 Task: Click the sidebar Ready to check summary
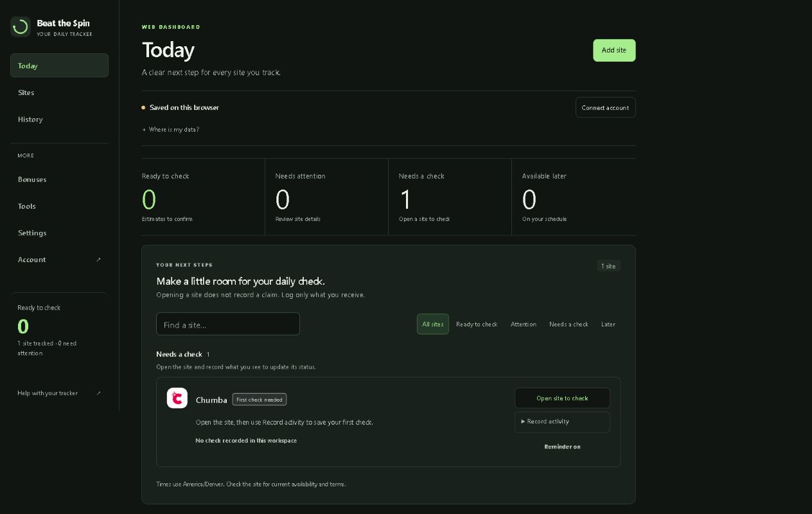59,330
